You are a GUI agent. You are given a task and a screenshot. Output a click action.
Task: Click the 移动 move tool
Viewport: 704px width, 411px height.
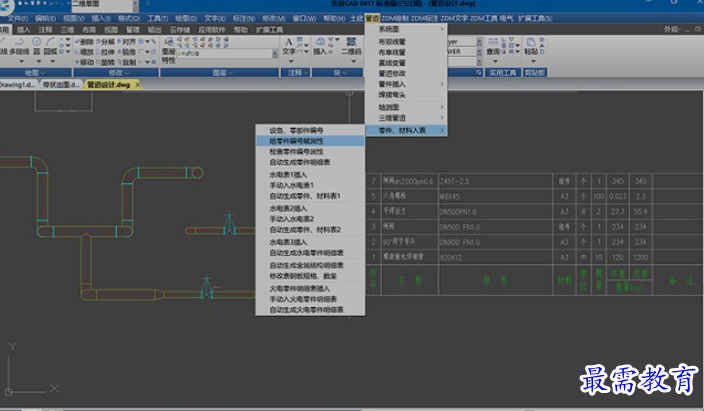tap(84, 62)
